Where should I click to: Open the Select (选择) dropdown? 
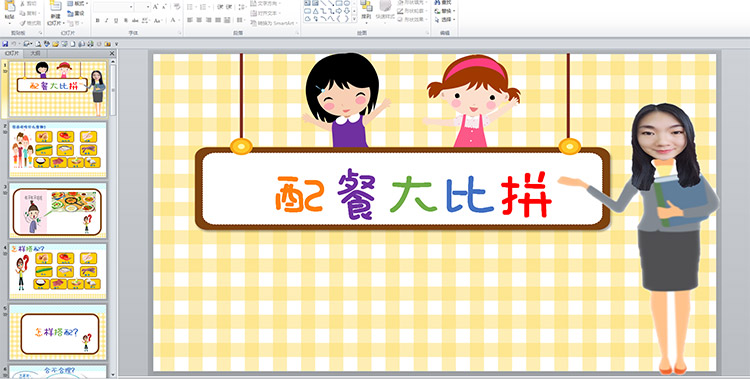pos(445,20)
